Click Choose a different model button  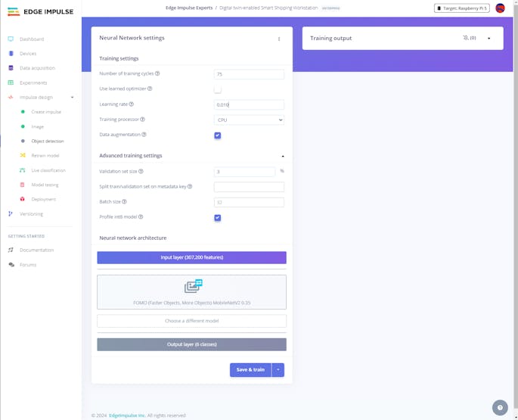tap(191, 321)
